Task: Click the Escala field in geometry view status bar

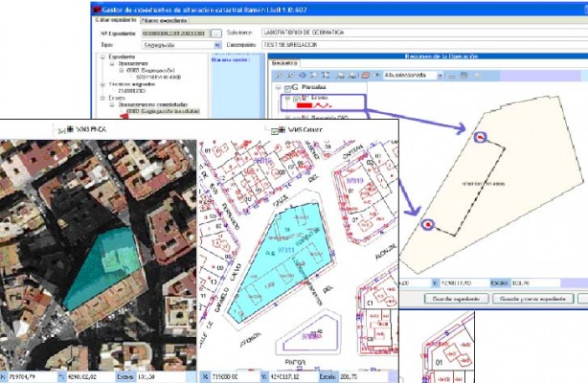Action: (x=535, y=282)
